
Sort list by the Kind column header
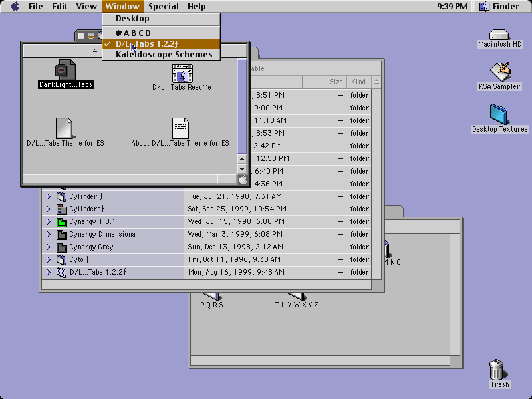tap(359, 82)
